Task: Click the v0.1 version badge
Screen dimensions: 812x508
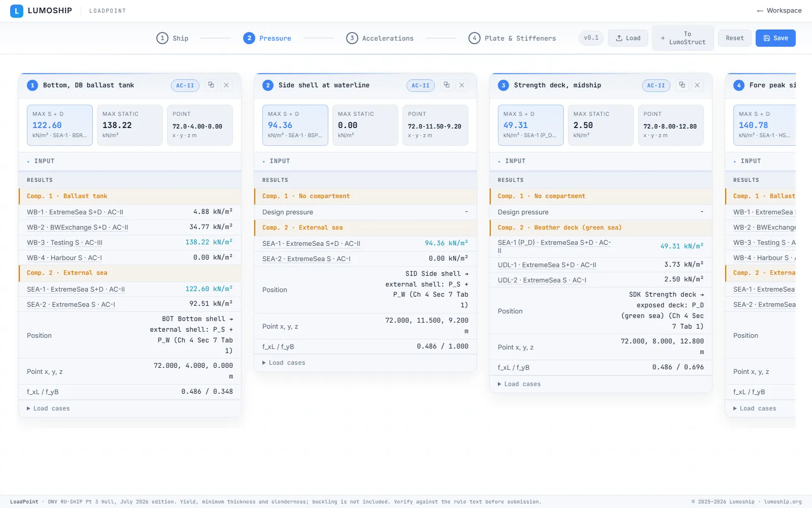Action: pyautogui.click(x=591, y=38)
